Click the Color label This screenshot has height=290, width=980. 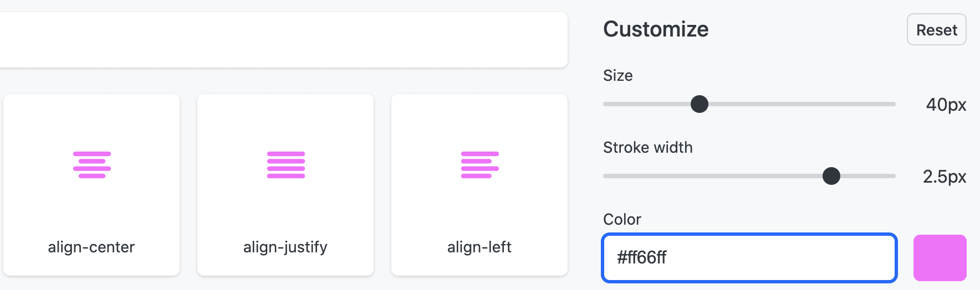click(x=622, y=219)
